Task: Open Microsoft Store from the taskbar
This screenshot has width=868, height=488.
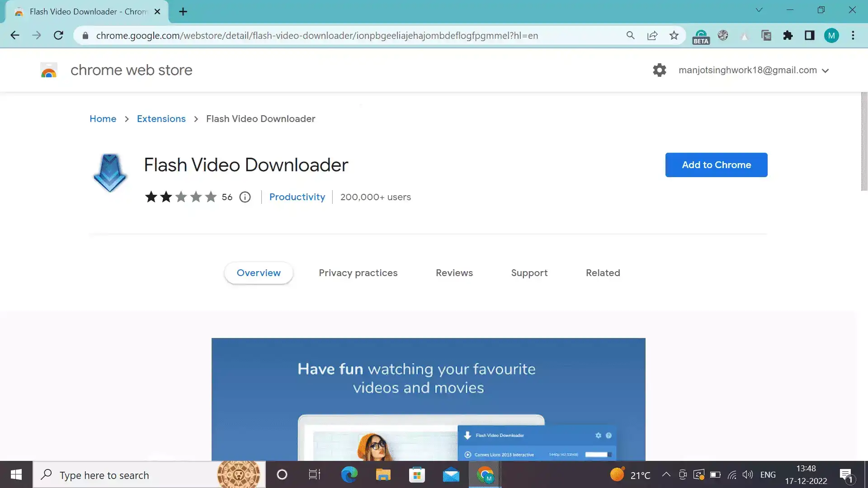Action: (x=417, y=474)
